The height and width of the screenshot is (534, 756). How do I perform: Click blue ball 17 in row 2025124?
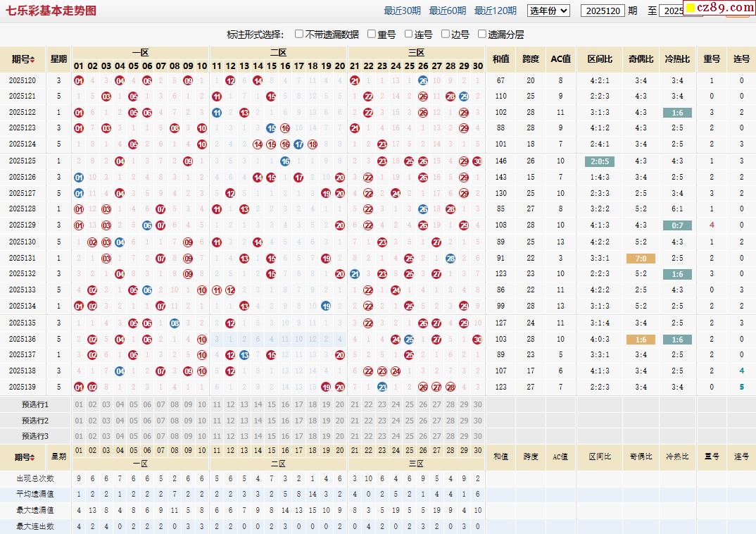[299, 144]
